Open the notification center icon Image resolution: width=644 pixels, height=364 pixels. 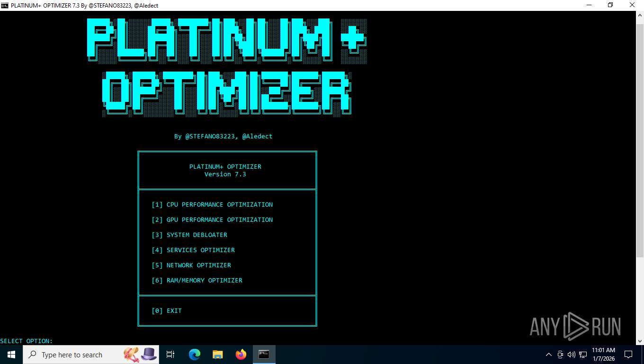[628, 355]
